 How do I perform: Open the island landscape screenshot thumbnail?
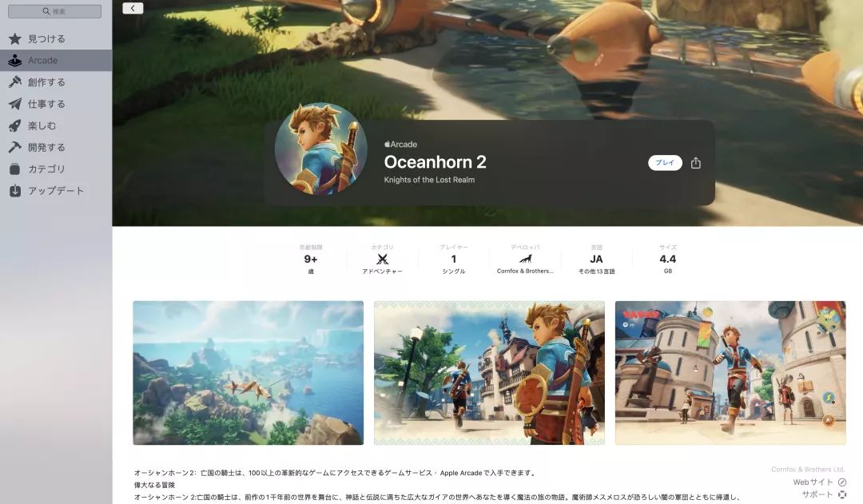point(249,372)
